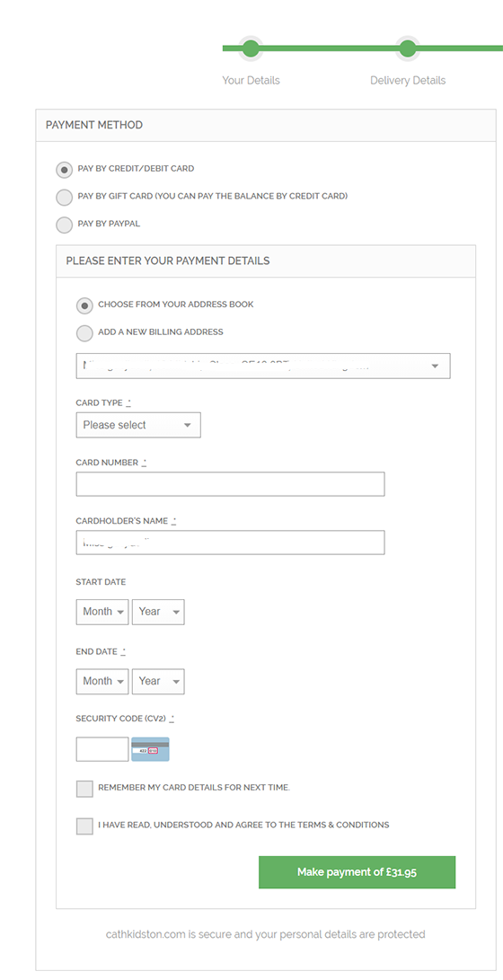Click the Your Details step circle
503x980 pixels.
[x=251, y=49]
